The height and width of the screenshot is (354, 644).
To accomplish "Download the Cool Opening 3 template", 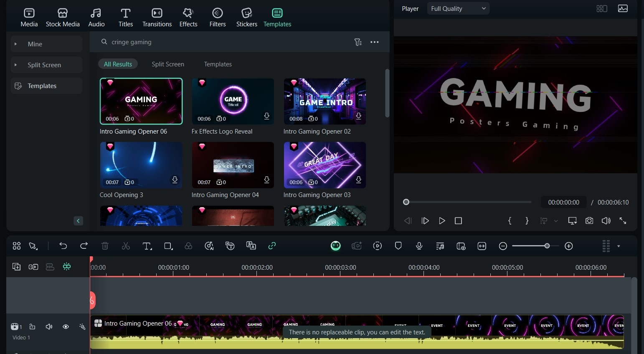I will (175, 180).
